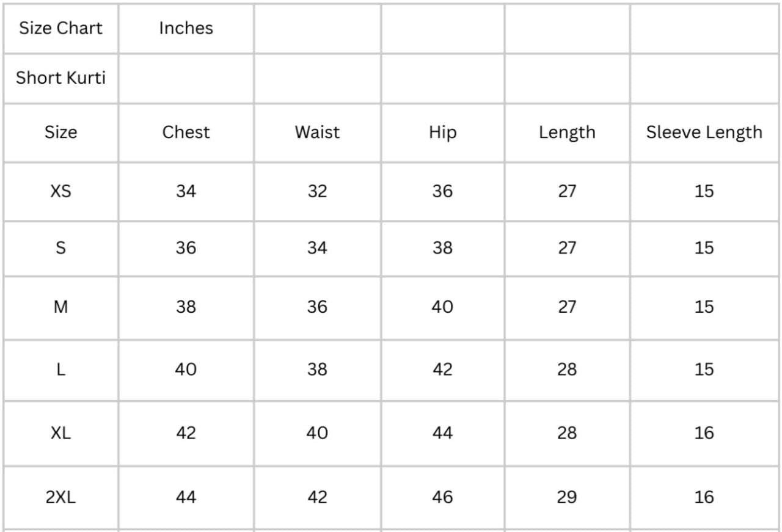Click chest value 34 for XS
The image size is (782, 532).
(186, 191)
